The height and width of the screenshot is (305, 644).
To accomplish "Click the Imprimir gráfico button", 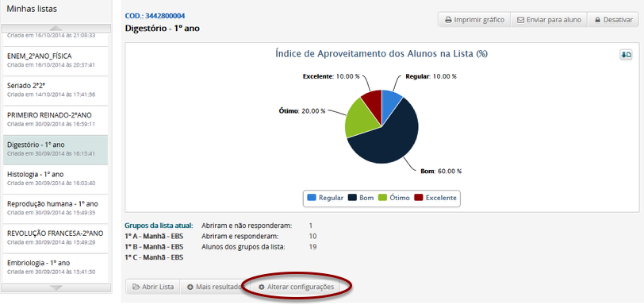I will click(x=474, y=20).
